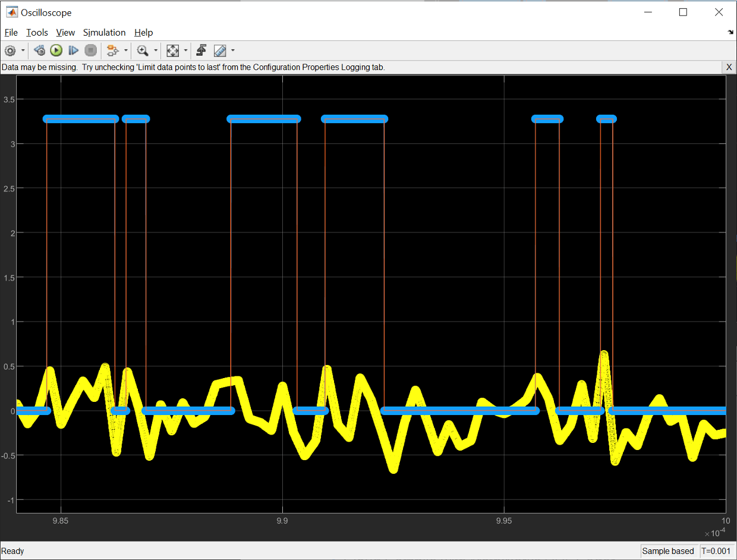Open the measurements dropdown arrow
Image resolution: width=737 pixels, height=560 pixels.
pos(233,51)
